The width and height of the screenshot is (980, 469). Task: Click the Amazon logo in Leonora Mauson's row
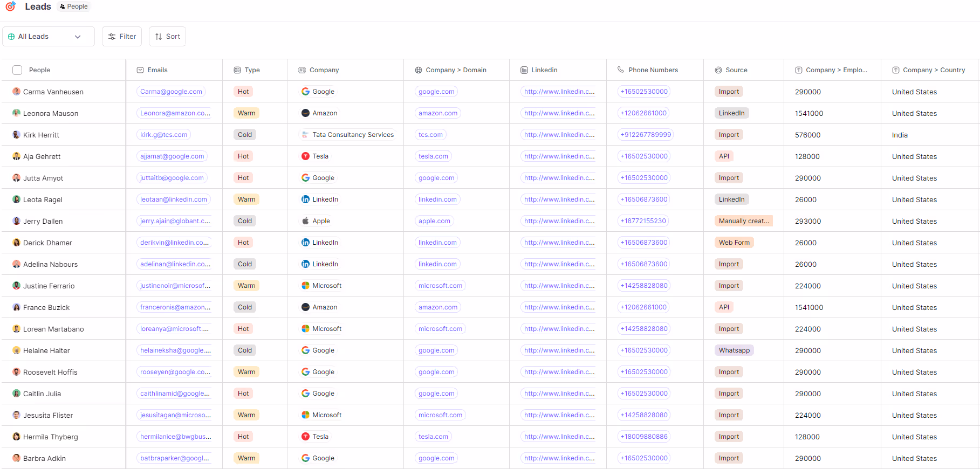click(x=305, y=113)
